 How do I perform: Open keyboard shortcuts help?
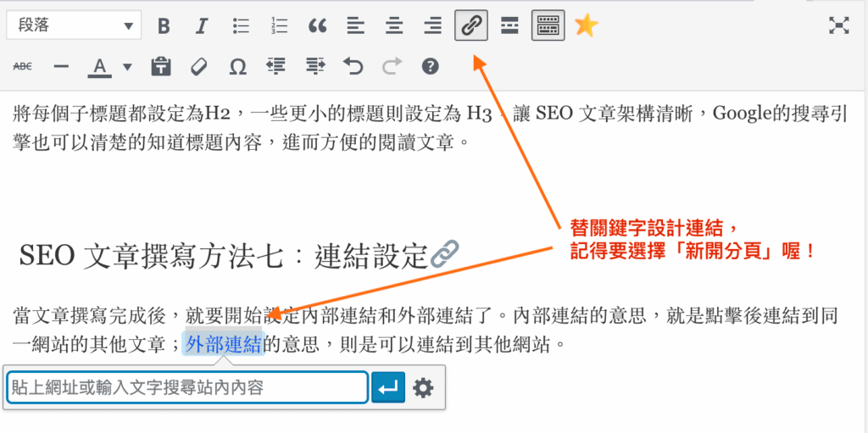(x=431, y=66)
